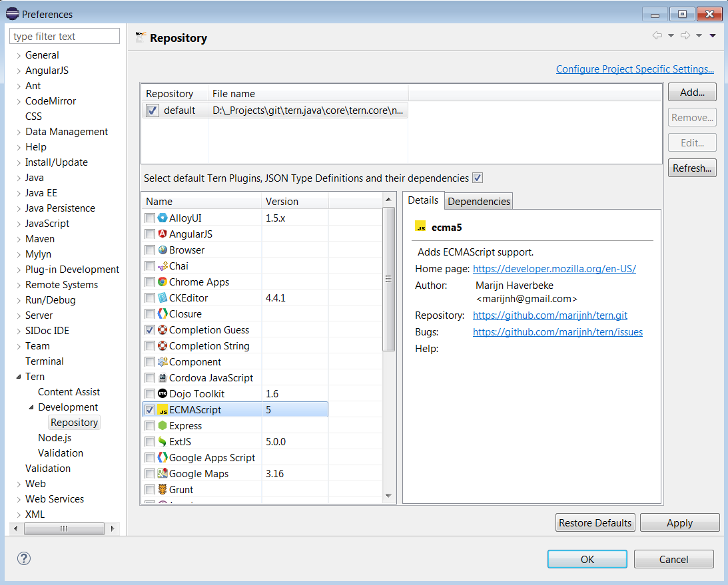Click the Dojo Toolkit icon

(x=163, y=394)
